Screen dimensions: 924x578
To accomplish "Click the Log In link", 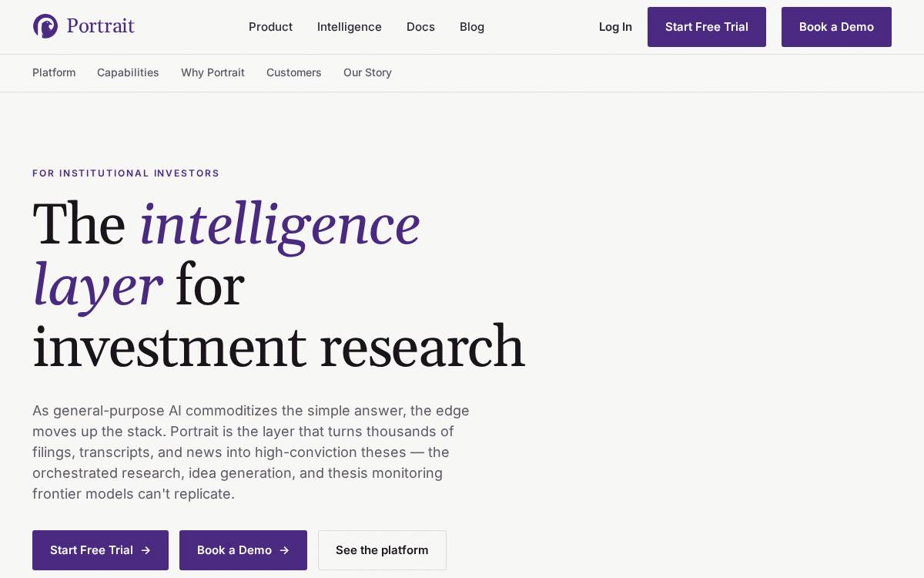I will tap(615, 27).
